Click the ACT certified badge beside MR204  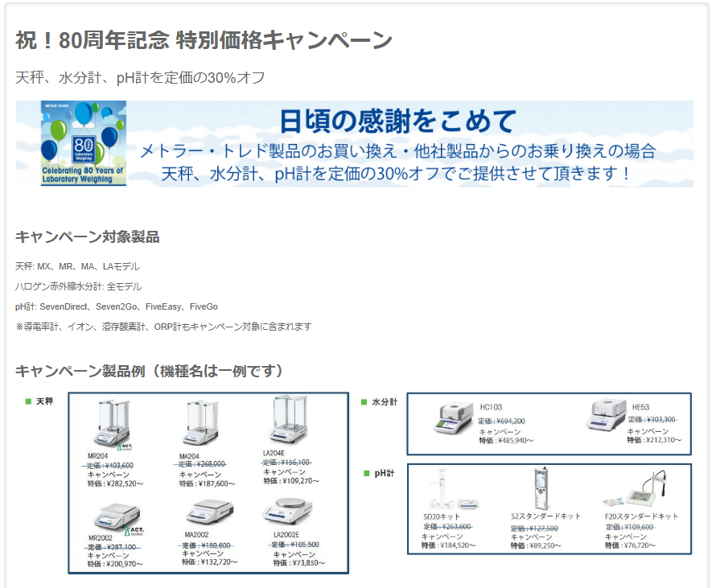(x=124, y=446)
